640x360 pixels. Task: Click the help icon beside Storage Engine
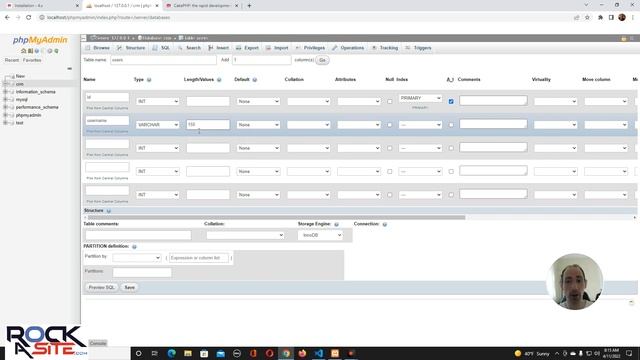pos(337,224)
